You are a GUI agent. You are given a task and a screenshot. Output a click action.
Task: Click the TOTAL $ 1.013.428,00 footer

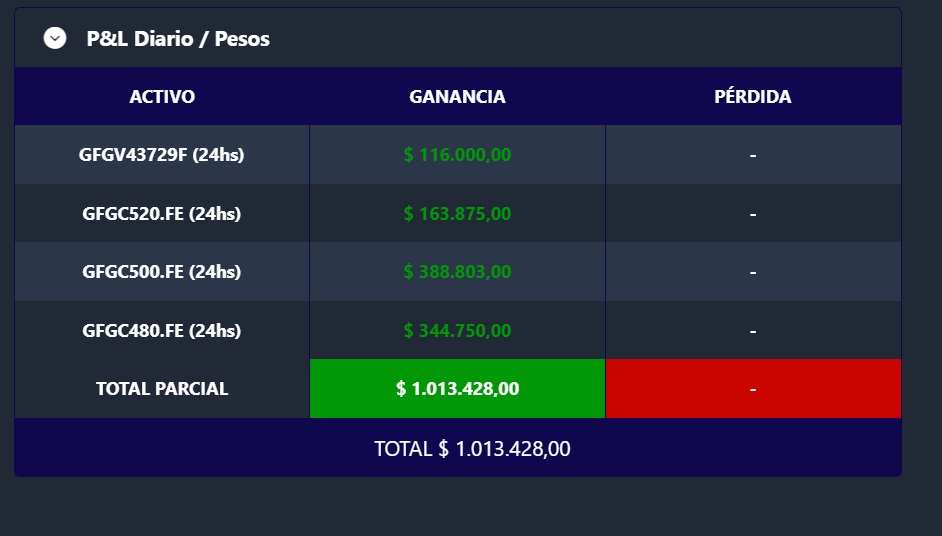pyautogui.click(x=472, y=449)
